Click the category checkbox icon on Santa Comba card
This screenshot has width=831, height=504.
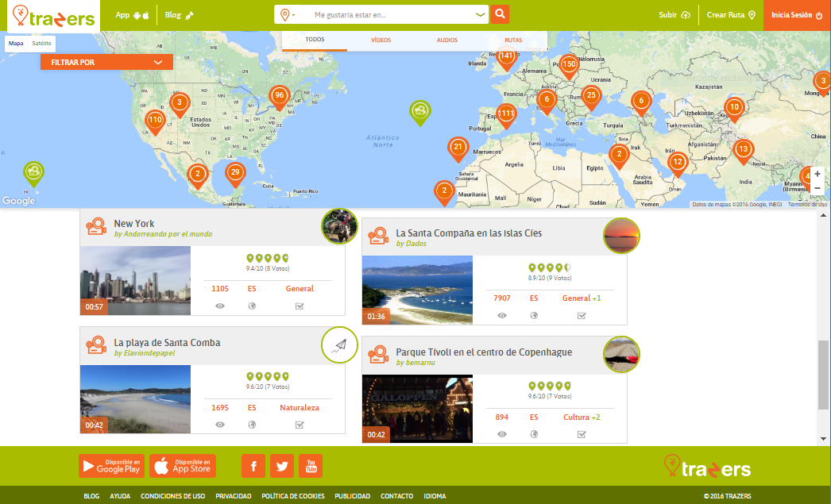click(x=300, y=425)
